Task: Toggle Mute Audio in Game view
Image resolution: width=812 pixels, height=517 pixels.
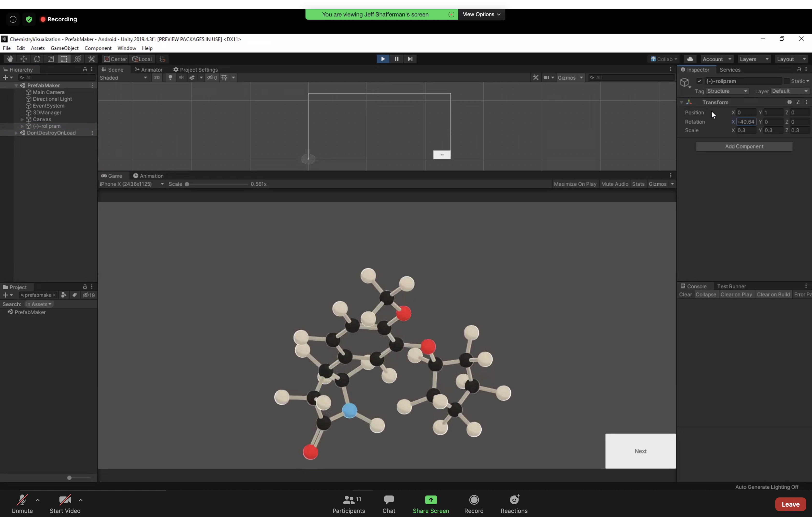Action: coord(614,184)
